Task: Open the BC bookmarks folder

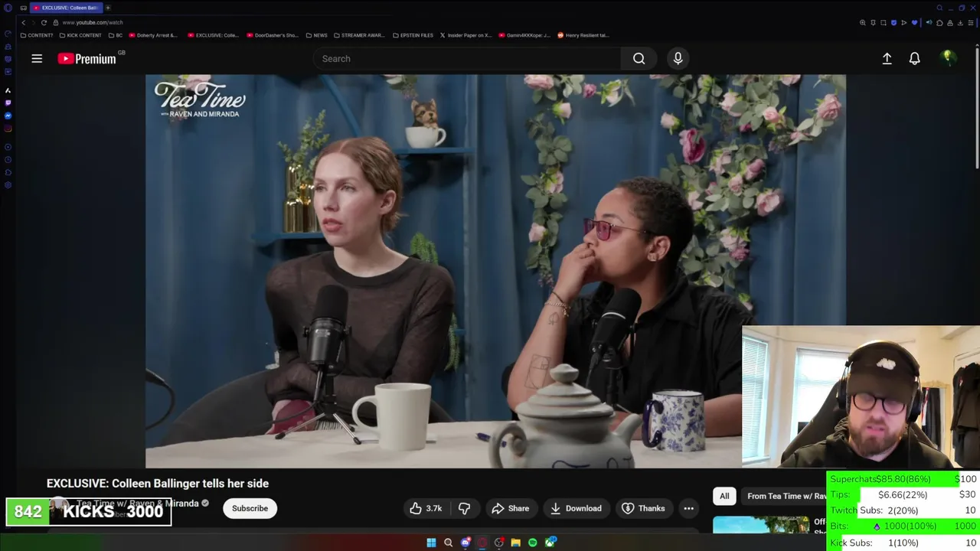Action: click(116, 35)
